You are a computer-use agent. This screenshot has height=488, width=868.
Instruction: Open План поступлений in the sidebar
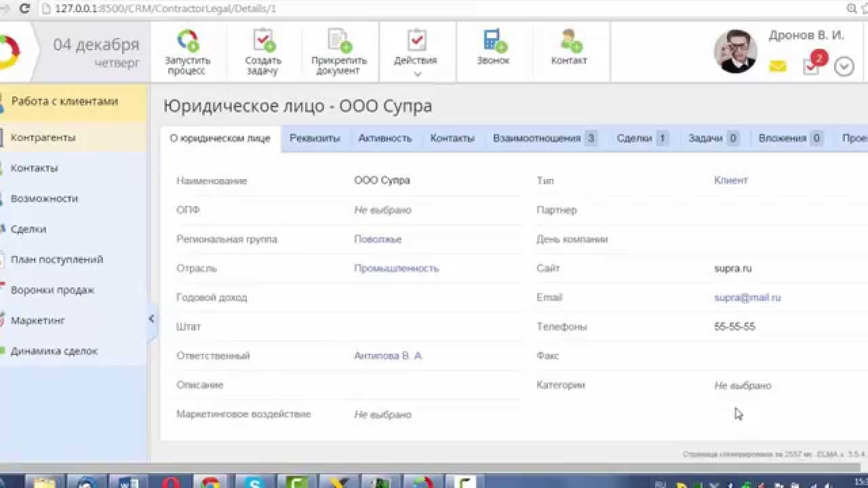pos(57,260)
